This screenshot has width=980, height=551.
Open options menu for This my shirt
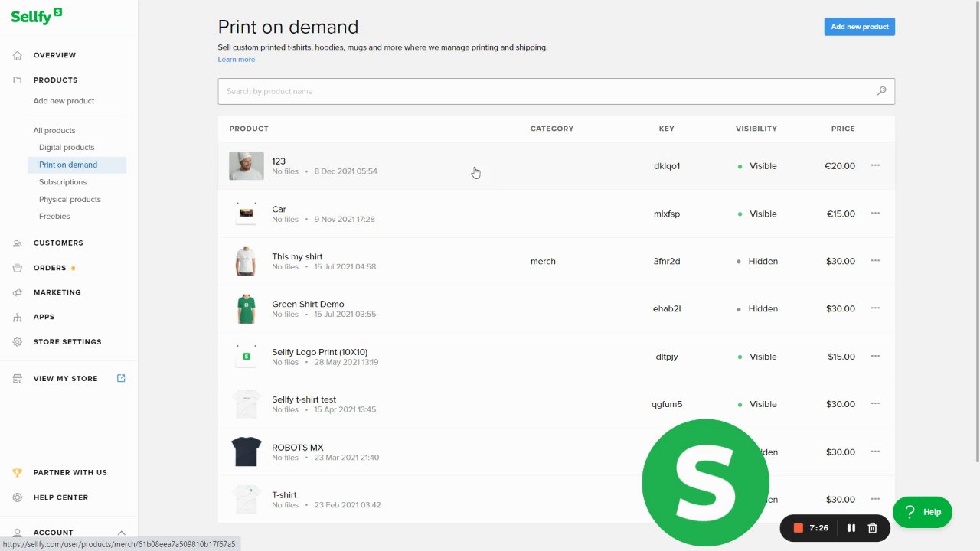pyautogui.click(x=876, y=260)
